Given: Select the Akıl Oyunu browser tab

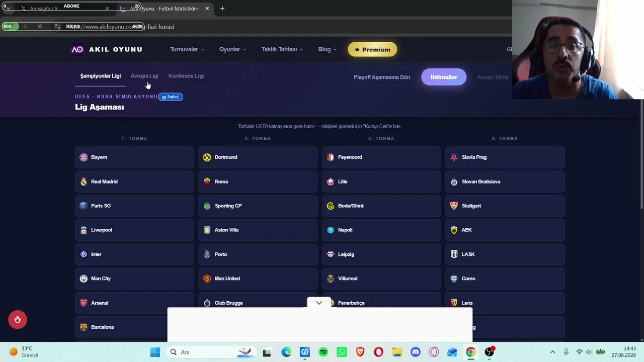Looking at the screenshot, I should click(x=164, y=9).
